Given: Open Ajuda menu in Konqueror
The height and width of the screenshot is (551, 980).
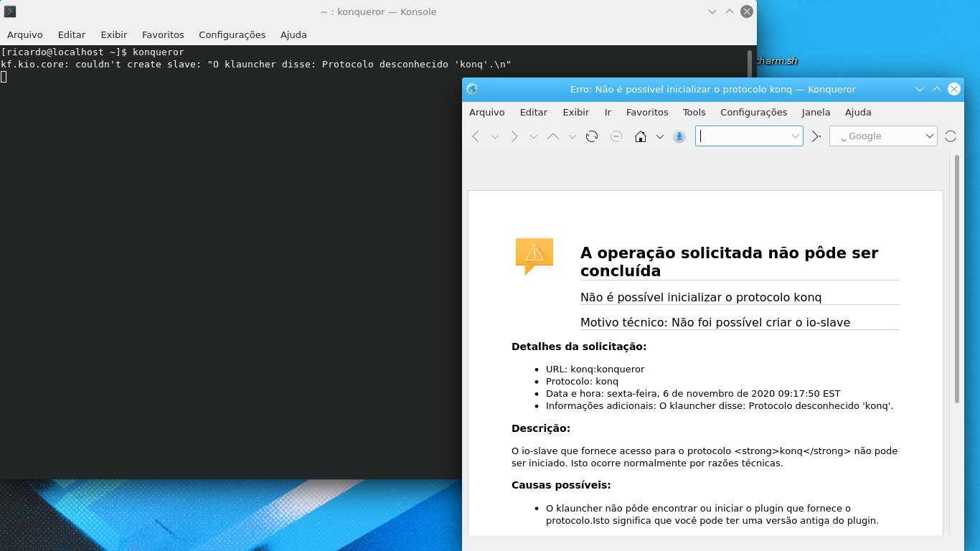Looking at the screenshot, I should click(858, 113).
